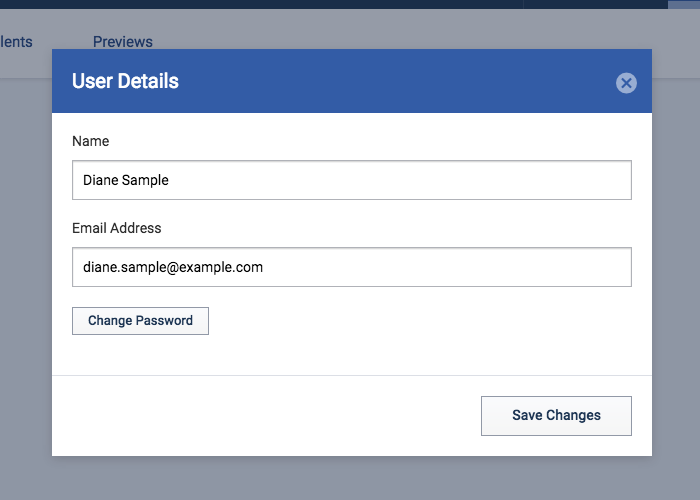This screenshot has width=700, height=500.
Task: Click the 'diane.sample@example.com' text
Action: (x=173, y=267)
